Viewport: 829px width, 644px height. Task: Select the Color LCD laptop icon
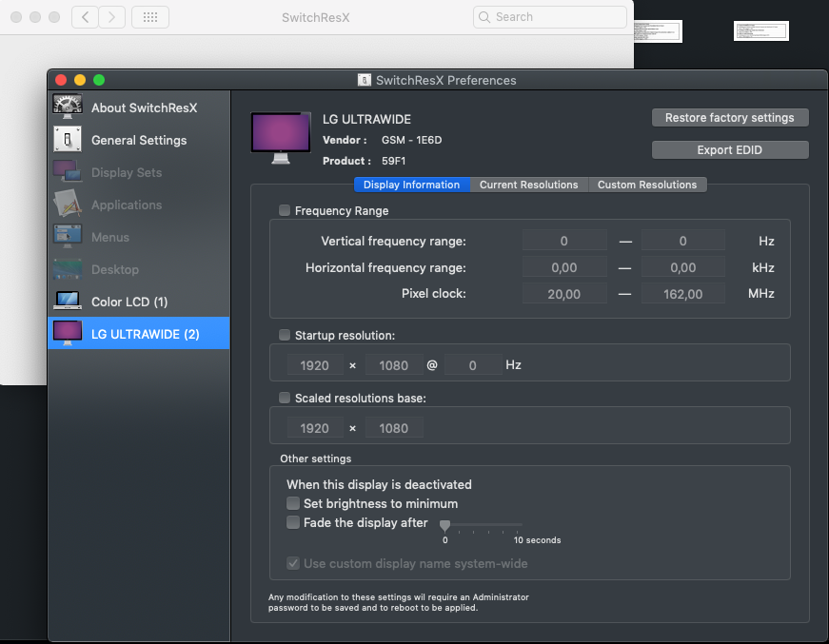click(x=68, y=302)
